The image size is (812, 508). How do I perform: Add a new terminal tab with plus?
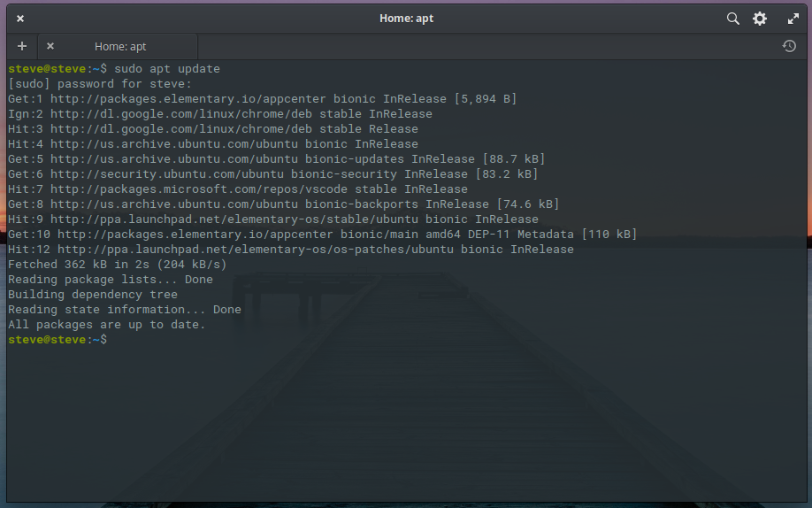point(22,46)
